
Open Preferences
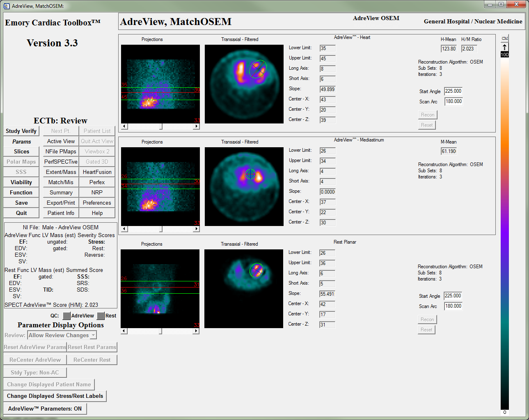point(97,203)
